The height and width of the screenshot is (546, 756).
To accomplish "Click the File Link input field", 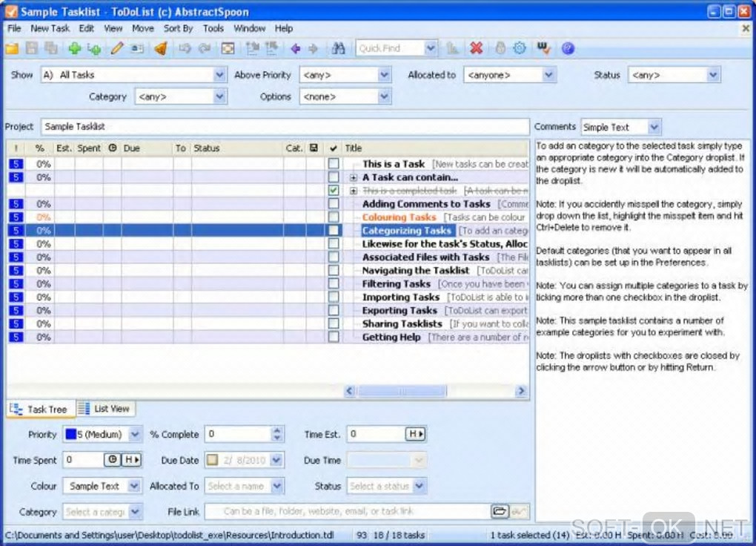I will pos(347,511).
